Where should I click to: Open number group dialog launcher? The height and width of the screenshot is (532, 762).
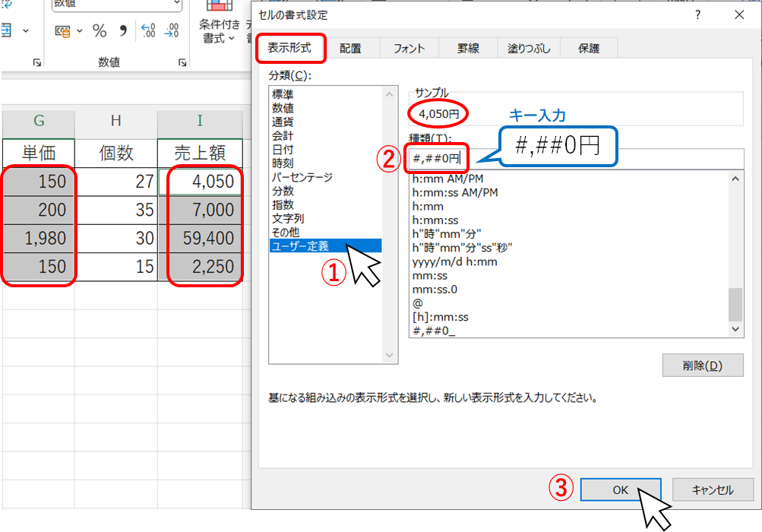(182, 63)
